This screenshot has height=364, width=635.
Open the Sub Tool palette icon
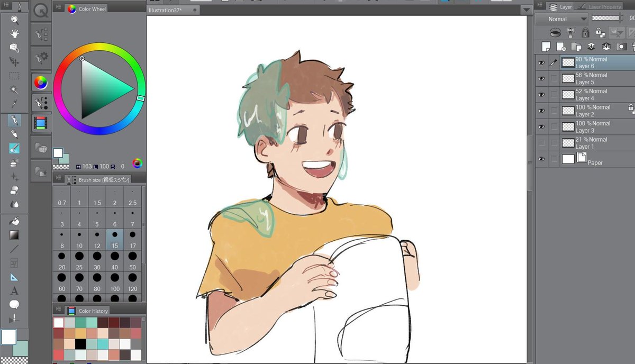pyautogui.click(x=41, y=35)
